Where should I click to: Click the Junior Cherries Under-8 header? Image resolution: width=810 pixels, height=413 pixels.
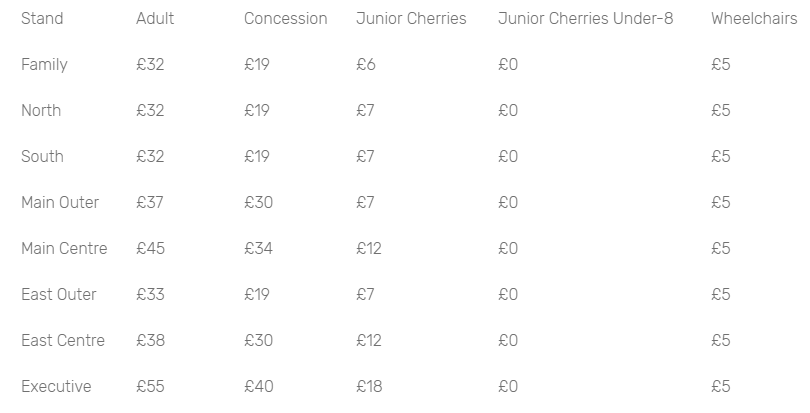click(585, 19)
